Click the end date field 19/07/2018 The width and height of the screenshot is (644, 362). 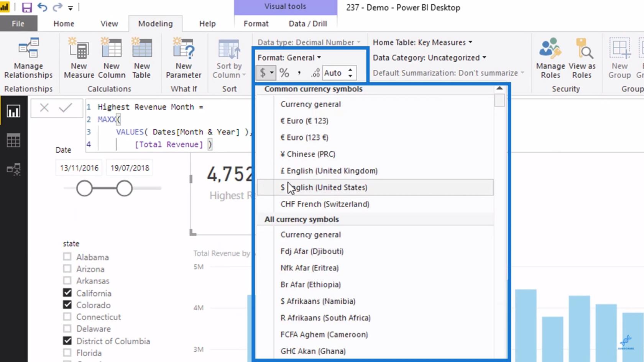point(130,168)
